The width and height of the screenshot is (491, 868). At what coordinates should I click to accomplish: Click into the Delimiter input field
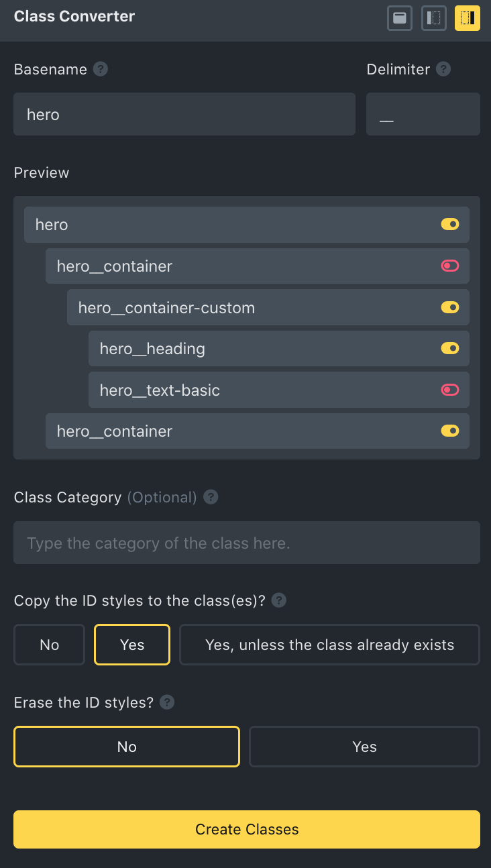point(423,114)
